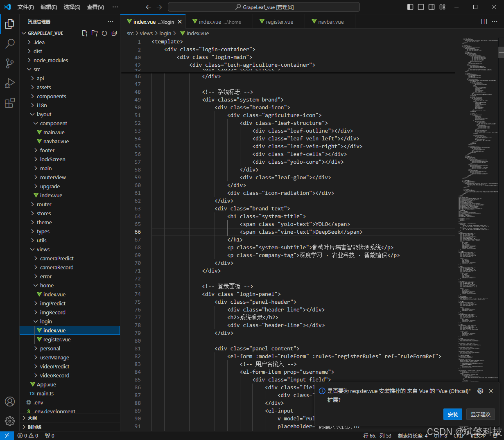504x440 pixels.
Task: Collapse all folders in explorer
Action: pos(114,33)
